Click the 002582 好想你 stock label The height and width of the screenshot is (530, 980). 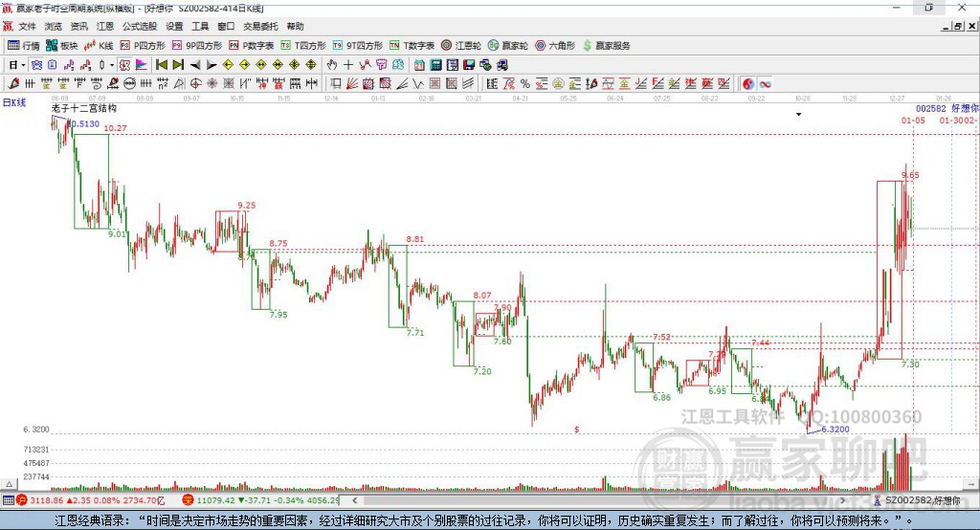(946, 109)
